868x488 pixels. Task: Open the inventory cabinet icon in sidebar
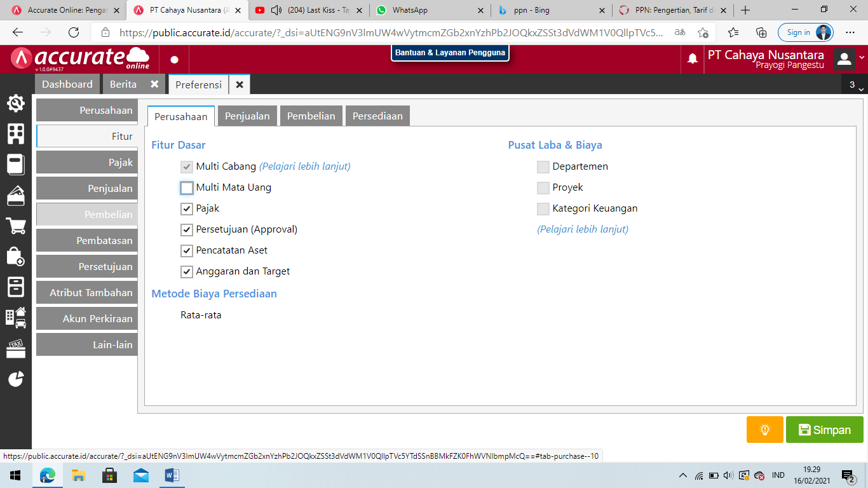tap(16, 287)
